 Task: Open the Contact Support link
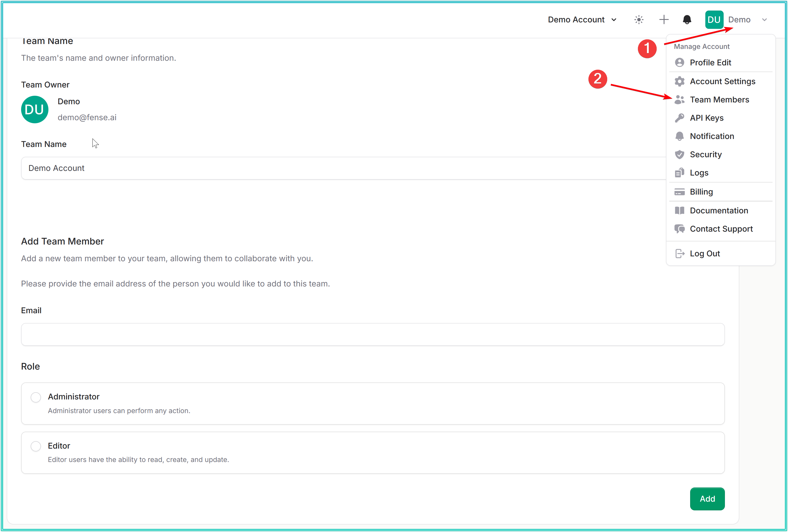(x=721, y=229)
